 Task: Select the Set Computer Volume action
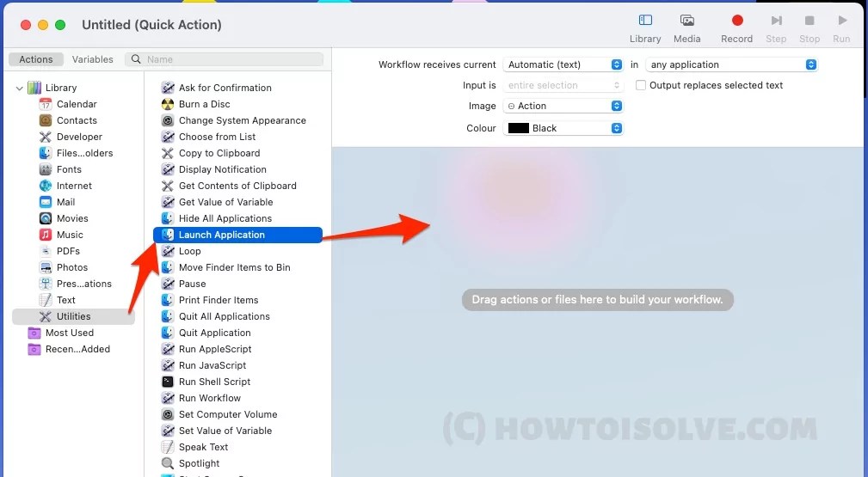coord(227,414)
